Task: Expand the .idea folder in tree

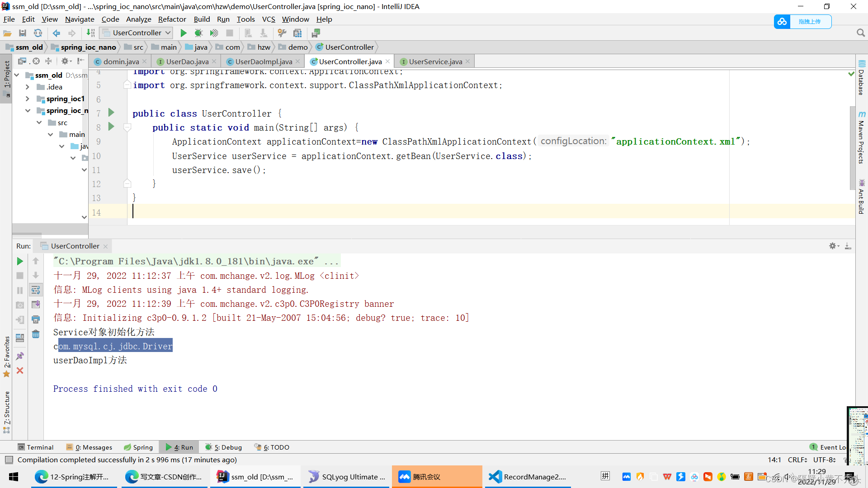Action: click(28, 87)
